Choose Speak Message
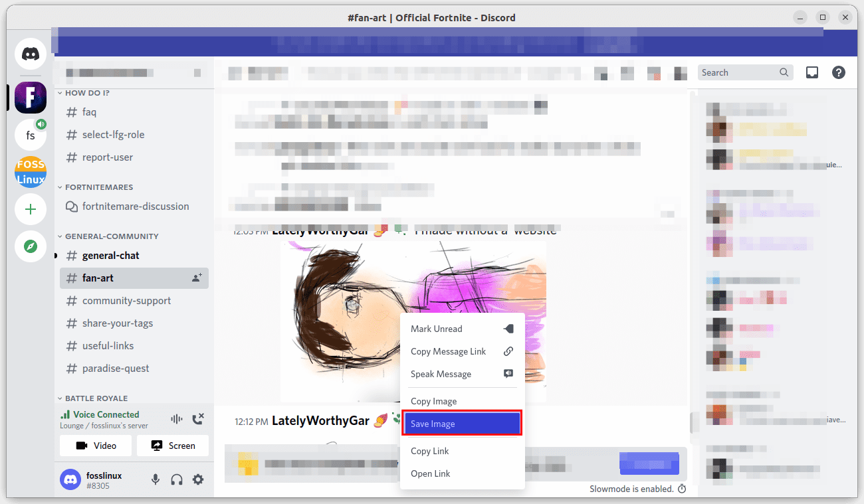The height and width of the screenshot is (504, 864). [x=462, y=374]
